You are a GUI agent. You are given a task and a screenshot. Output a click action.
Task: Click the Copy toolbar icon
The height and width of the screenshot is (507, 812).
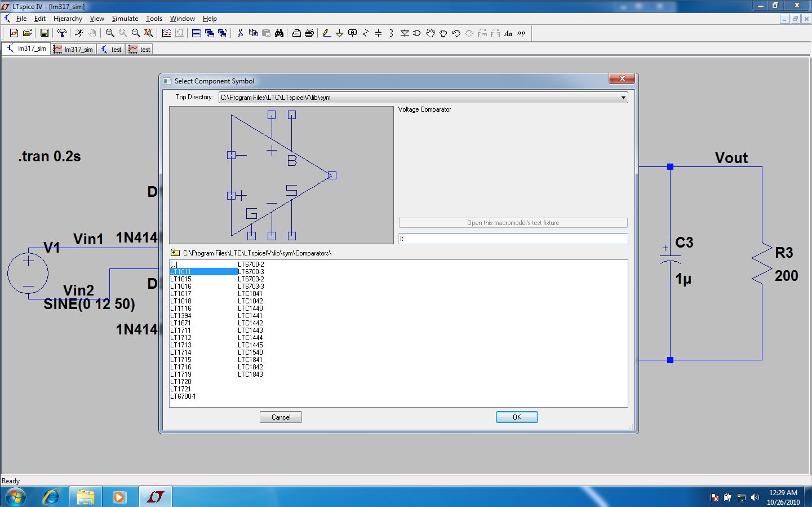pyautogui.click(x=253, y=33)
